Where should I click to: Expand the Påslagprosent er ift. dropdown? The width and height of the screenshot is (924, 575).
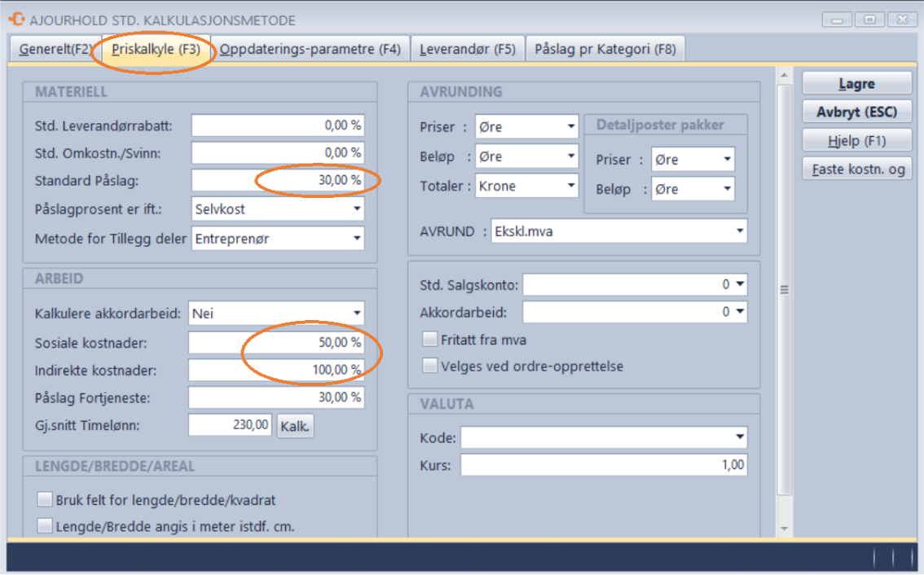[x=355, y=209]
